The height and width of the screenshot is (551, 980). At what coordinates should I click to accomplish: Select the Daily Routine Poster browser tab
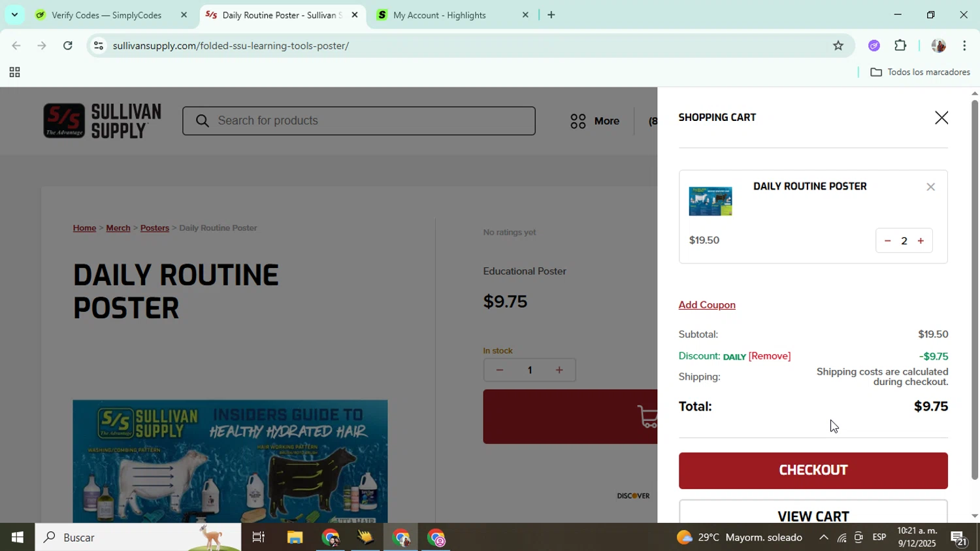(281, 15)
